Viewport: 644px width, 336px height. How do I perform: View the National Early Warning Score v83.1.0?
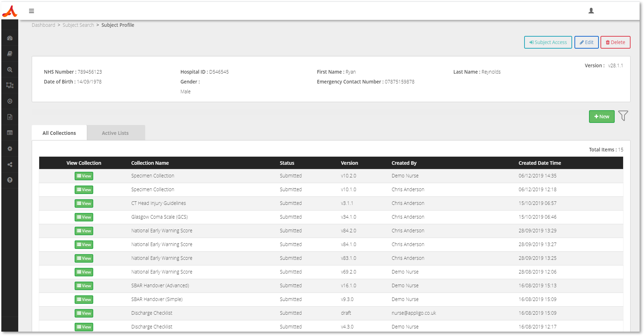coord(84,258)
